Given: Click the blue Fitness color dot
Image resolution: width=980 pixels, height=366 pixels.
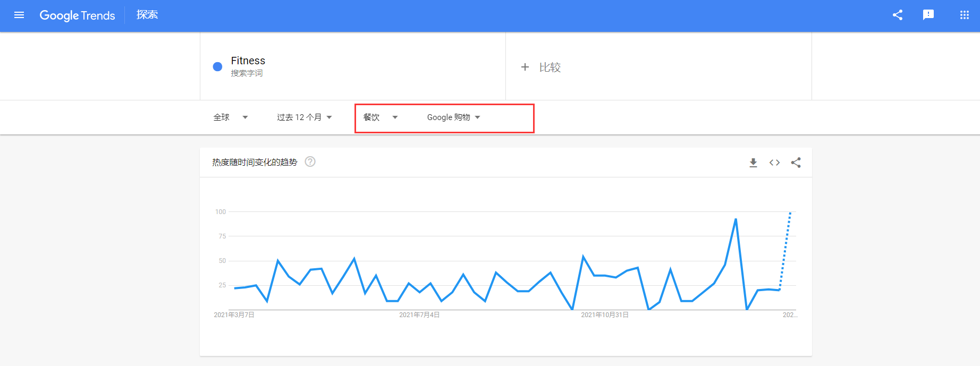Looking at the screenshot, I should [x=217, y=66].
